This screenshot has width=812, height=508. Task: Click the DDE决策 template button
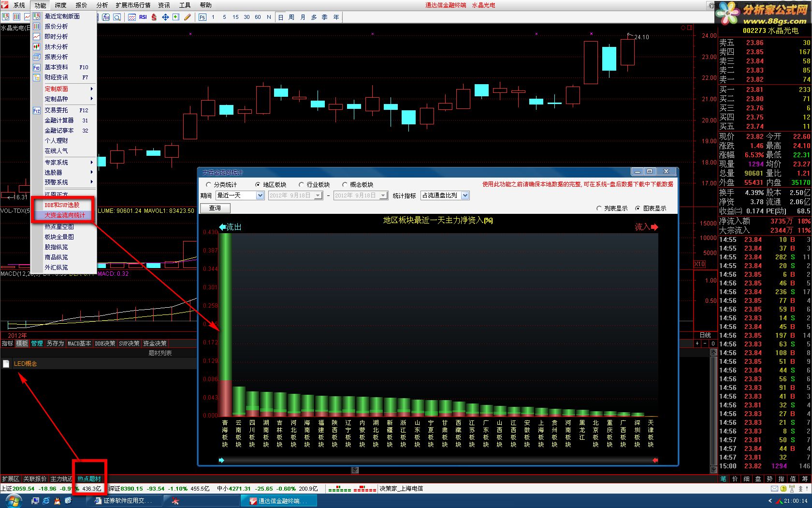click(x=105, y=343)
